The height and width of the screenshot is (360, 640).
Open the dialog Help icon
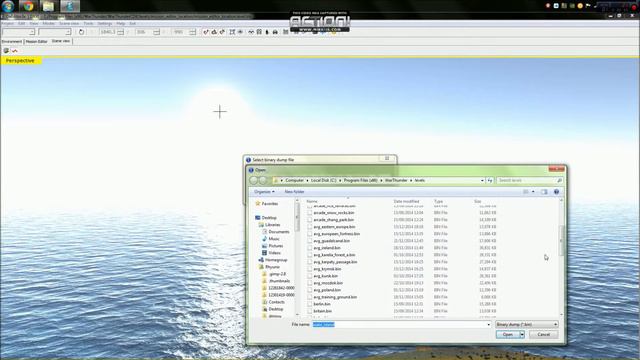click(x=556, y=191)
